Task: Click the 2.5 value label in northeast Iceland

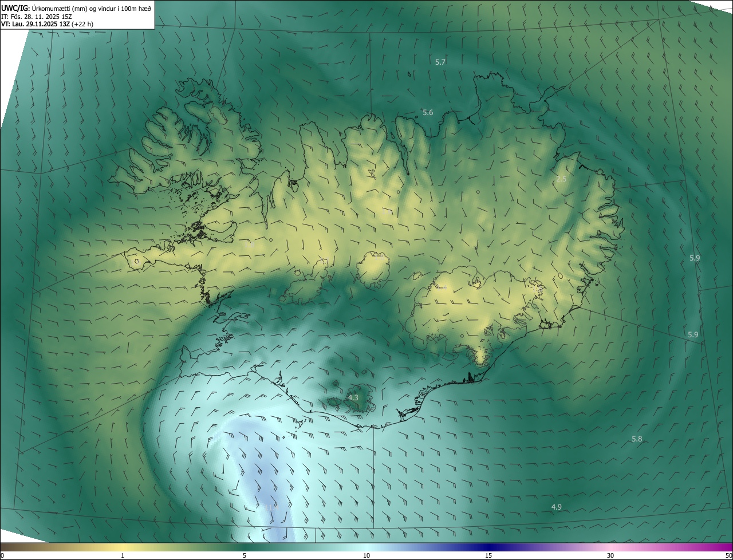Action: tap(561, 179)
